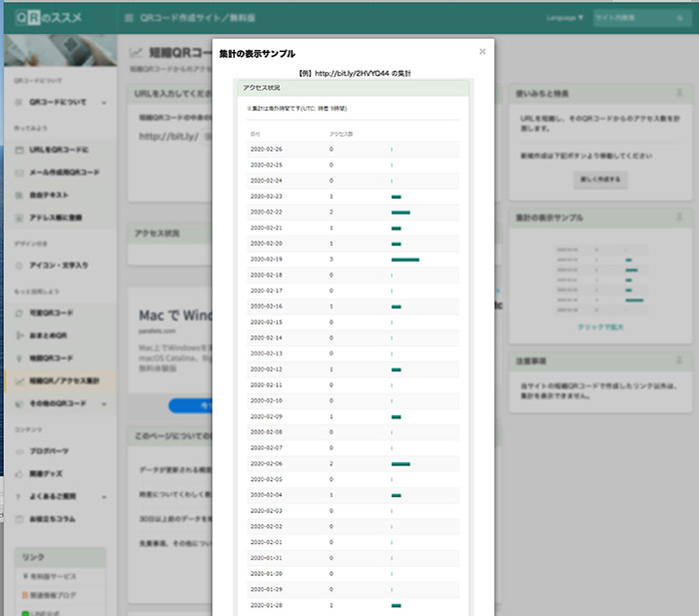Viewport: 699px width, 616px height.
Task: Click 新しく作成する button
Action: point(600,179)
